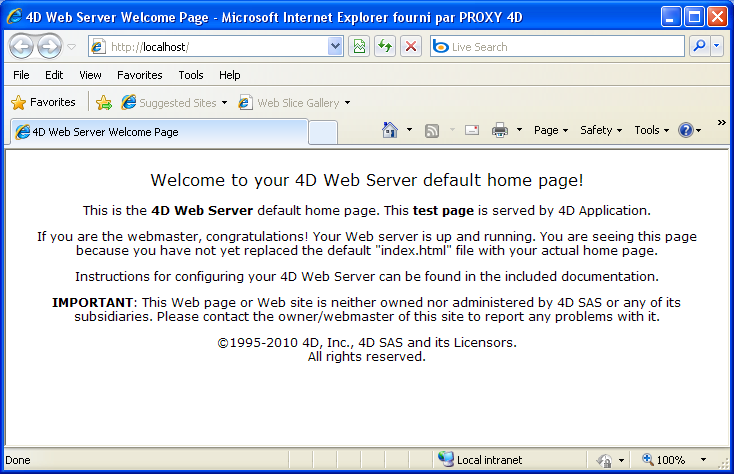The image size is (734, 474).
Task: Select the 4D Web Server Welcome Page tab
Action: point(155,131)
